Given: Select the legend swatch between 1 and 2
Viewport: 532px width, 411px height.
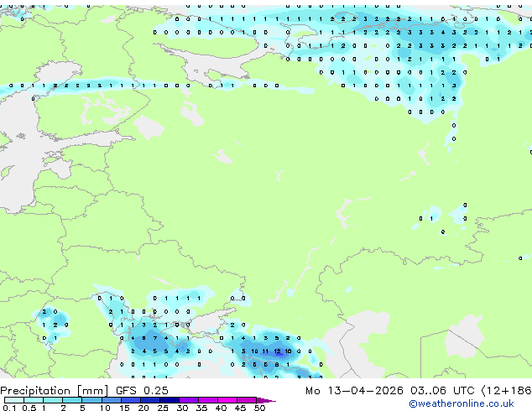Looking at the screenshot, I should pyautogui.click(x=53, y=400).
